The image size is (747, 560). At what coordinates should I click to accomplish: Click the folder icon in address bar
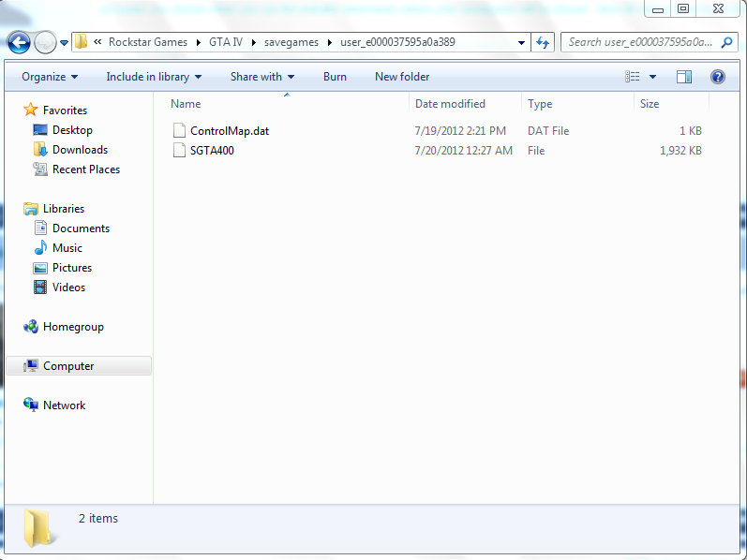[x=81, y=42]
